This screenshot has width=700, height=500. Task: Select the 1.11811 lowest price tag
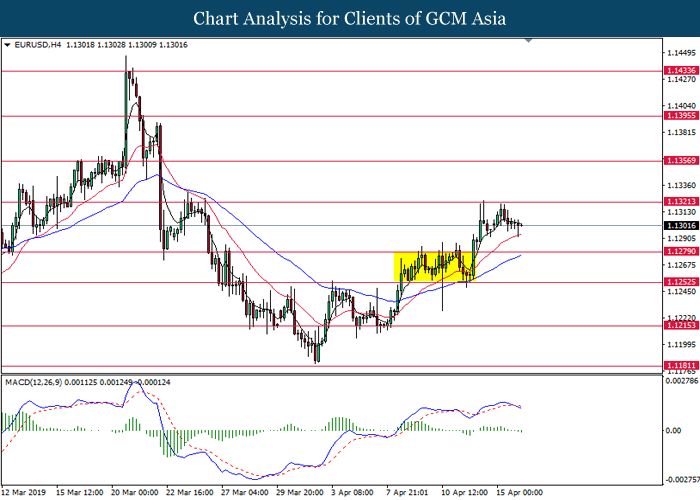click(x=679, y=366)
